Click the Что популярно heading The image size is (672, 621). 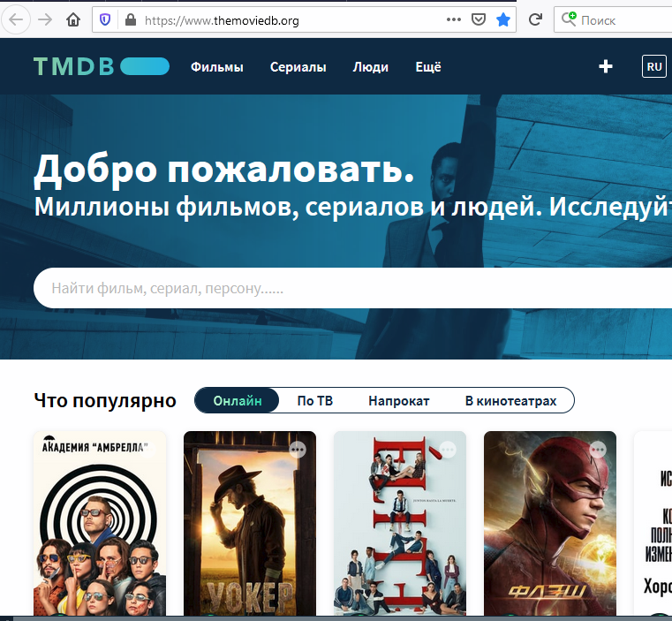pos(105,400)
